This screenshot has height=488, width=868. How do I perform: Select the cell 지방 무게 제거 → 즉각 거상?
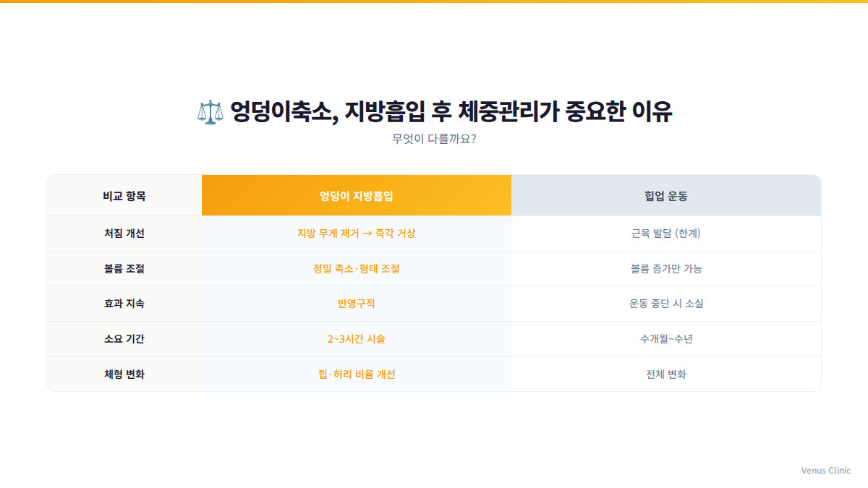pyautogui.click(x=357, y=234)
